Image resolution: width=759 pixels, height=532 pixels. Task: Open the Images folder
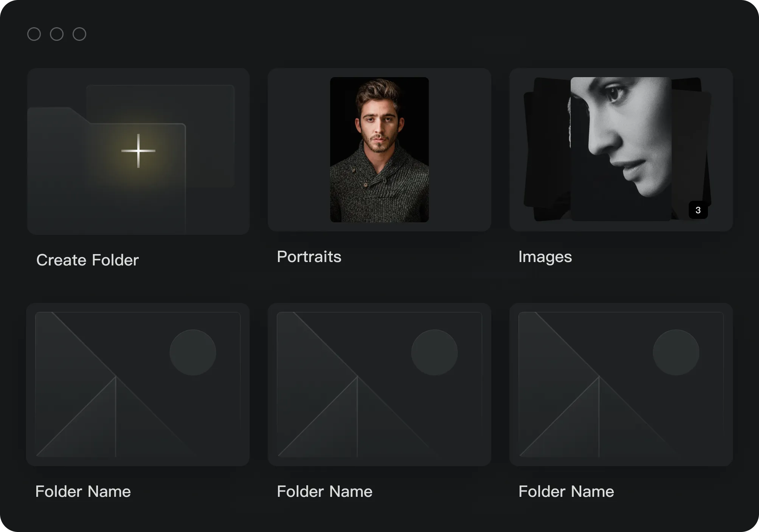(621, 150)
